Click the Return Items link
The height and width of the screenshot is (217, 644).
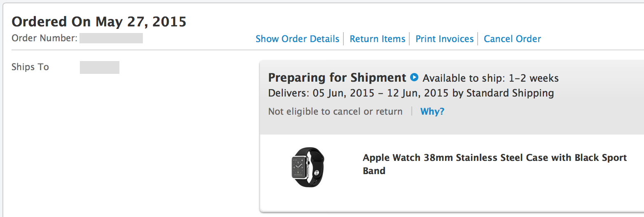(x=378, y=39)
